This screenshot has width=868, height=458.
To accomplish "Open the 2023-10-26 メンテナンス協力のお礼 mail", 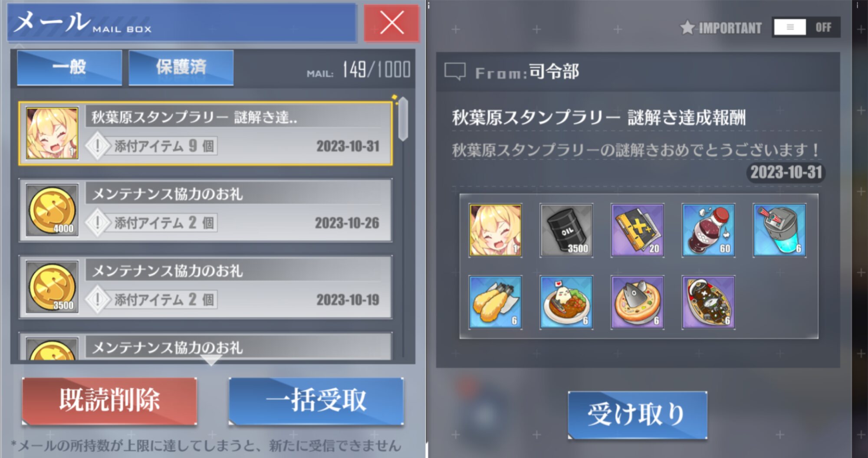I will point(205,210).
